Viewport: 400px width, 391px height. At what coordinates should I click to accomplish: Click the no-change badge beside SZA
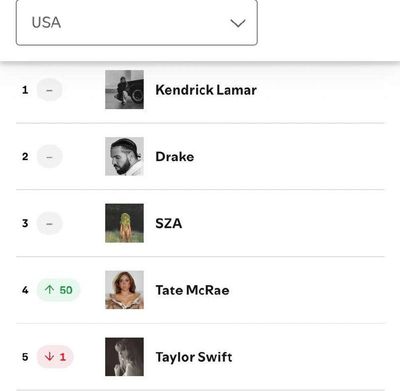click(x=49, y=223)
